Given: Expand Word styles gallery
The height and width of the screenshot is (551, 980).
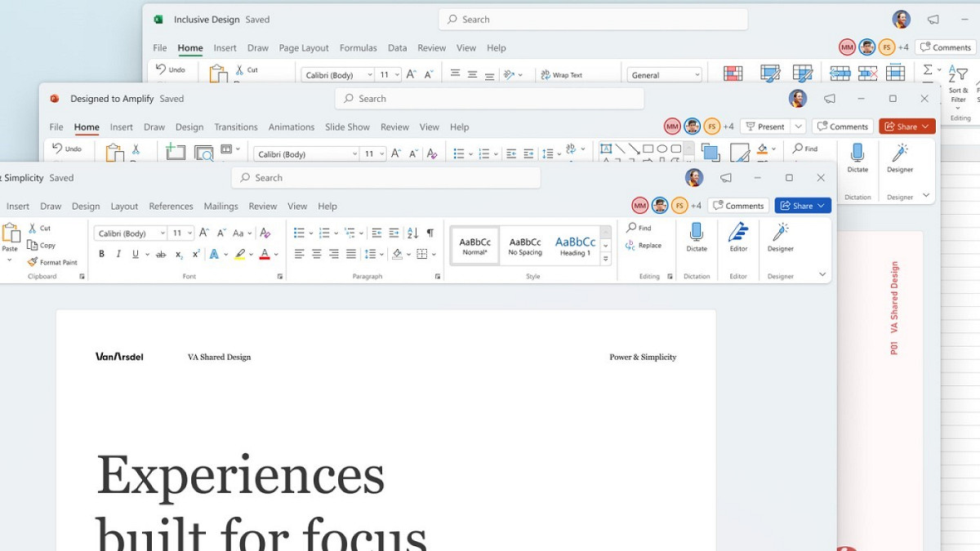Looking at the screenshot, I should 605,260.
